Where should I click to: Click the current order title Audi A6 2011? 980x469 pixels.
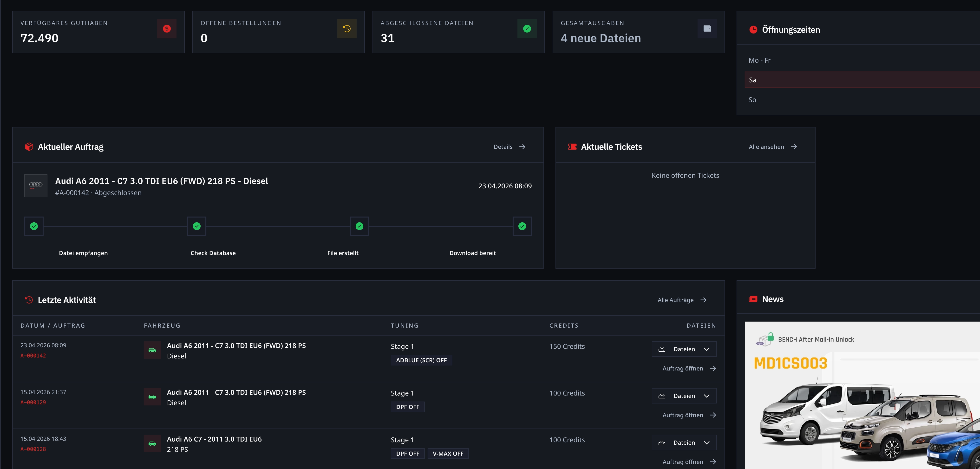pyautogui.click(x=161, y=181)
